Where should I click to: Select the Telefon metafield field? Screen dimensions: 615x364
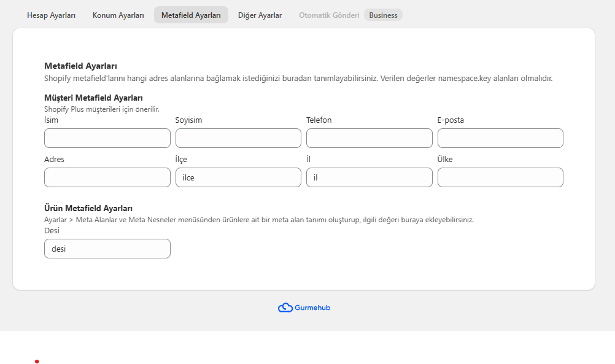point(369,138)
